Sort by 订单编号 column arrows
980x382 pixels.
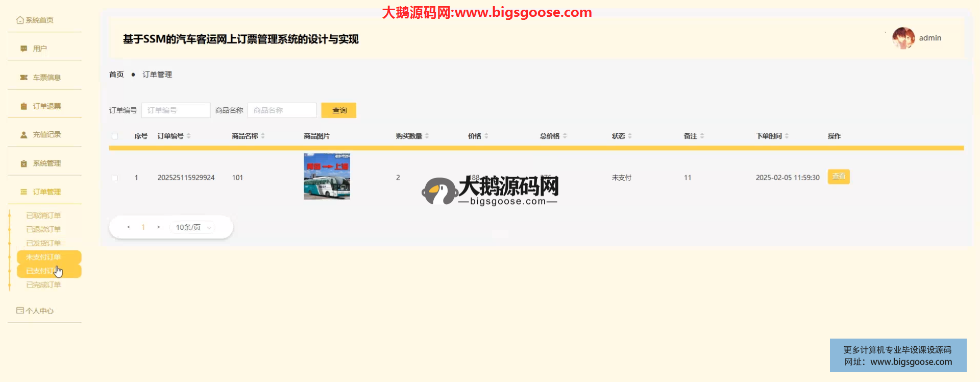coord(189,136)
